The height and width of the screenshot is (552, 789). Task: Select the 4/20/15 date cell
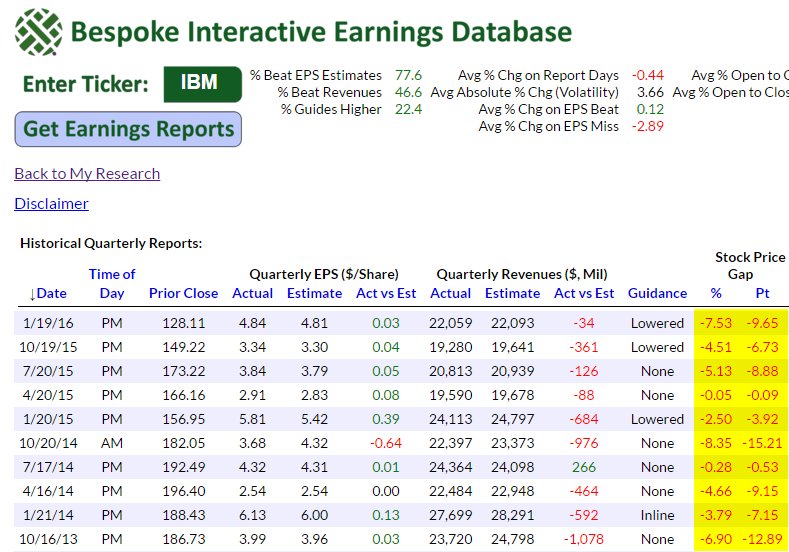(x=48, y=395)
